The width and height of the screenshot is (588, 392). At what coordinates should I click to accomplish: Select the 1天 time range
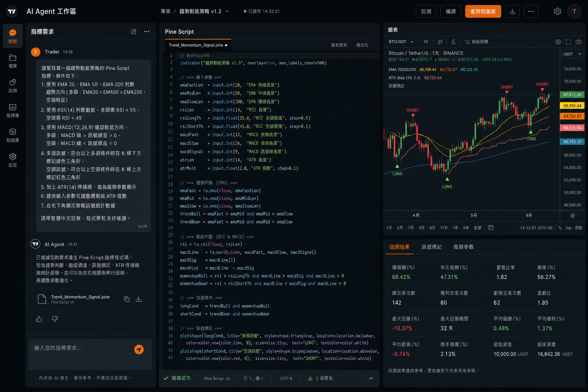[x=389, y=228]
